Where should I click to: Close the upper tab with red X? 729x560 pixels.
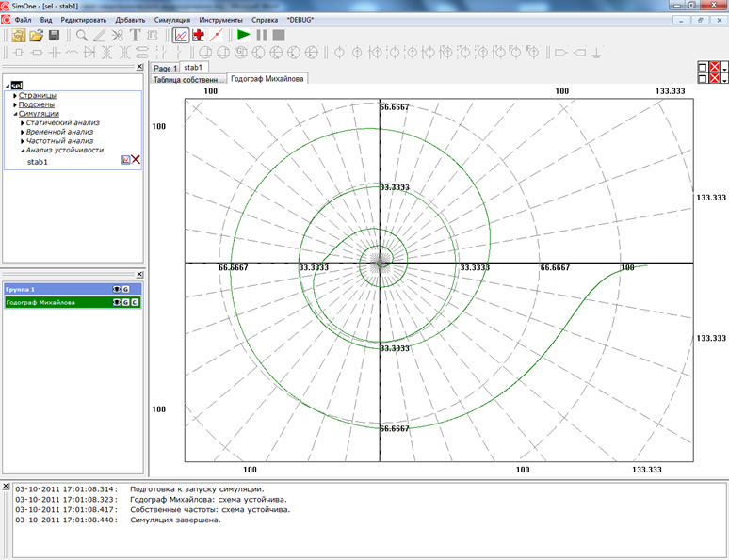pos(715,68)
